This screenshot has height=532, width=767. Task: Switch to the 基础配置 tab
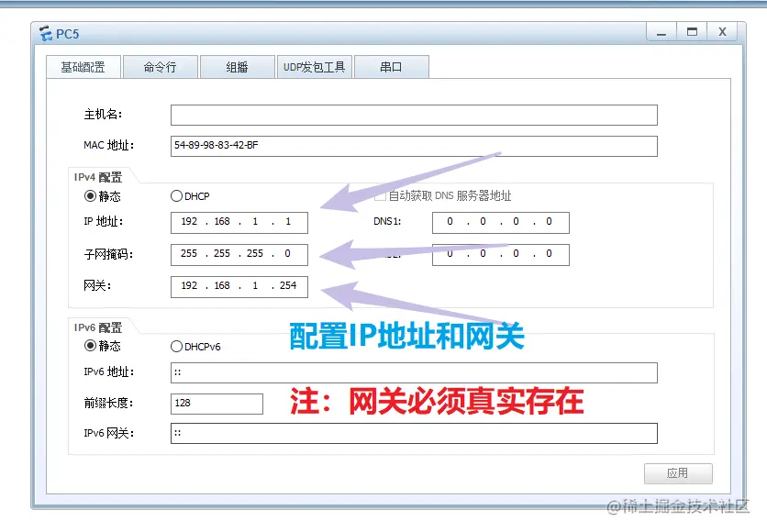pyautogui.click(x=83, y=67)
